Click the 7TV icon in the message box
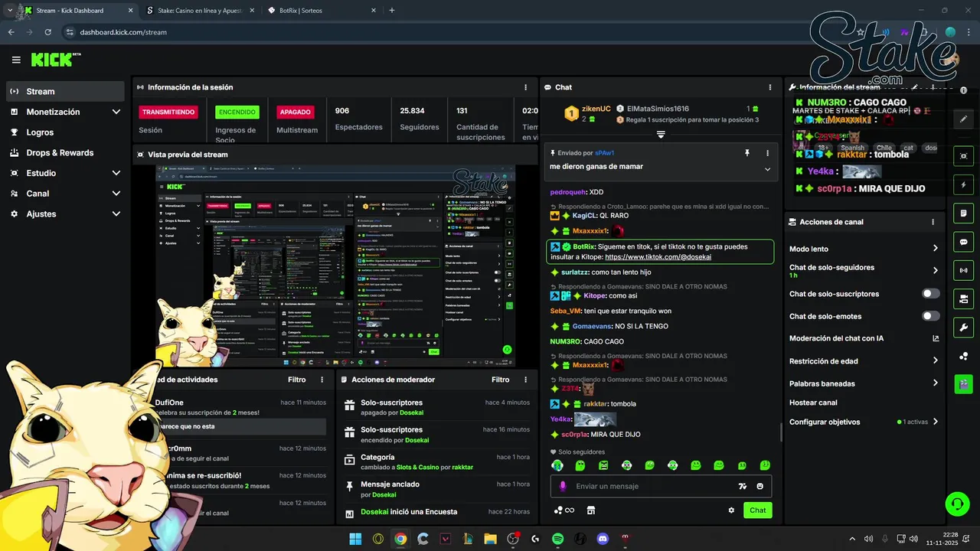Screen dimensions: 980x551 coord(742,486)
